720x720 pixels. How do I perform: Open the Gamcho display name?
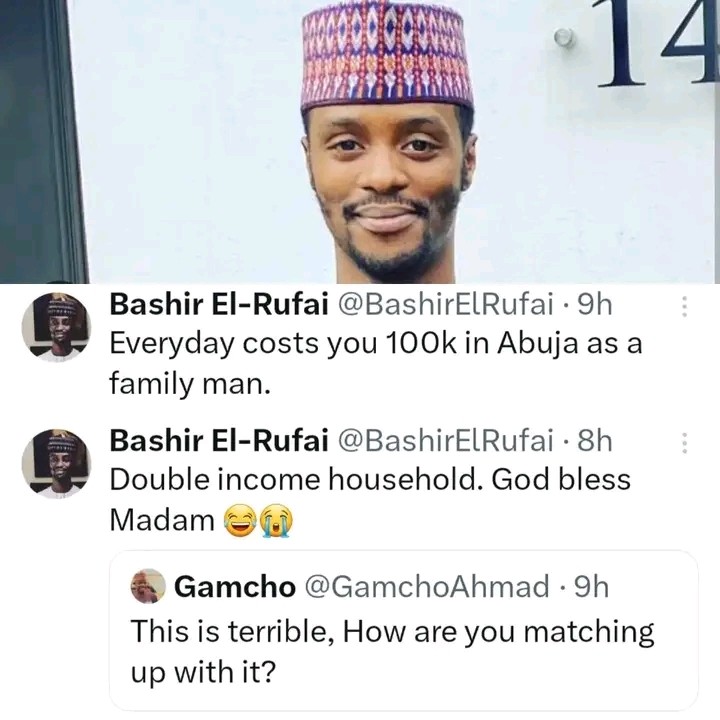coord(235,587)
